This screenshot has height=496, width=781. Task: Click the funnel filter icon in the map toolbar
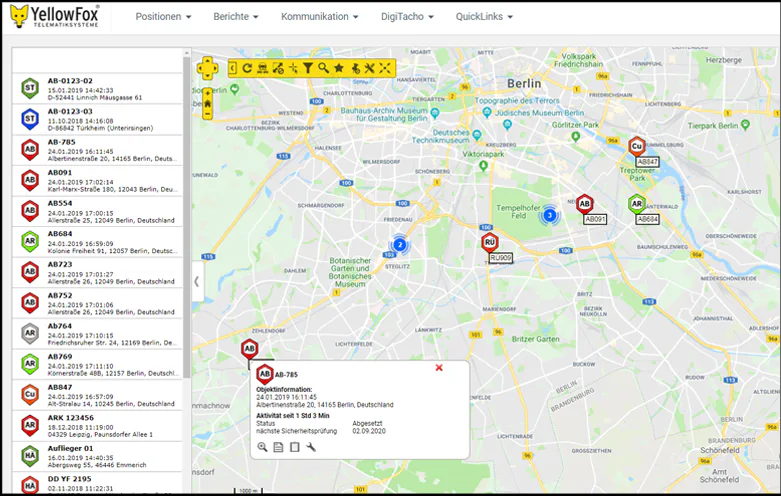tap(308, 68)
